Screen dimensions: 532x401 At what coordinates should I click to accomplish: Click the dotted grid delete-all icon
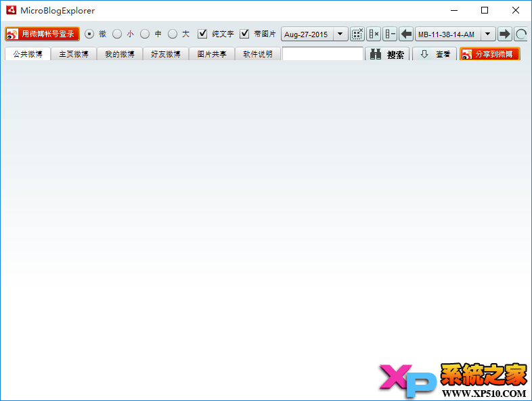pyautogui.click(x=357, y=34)
